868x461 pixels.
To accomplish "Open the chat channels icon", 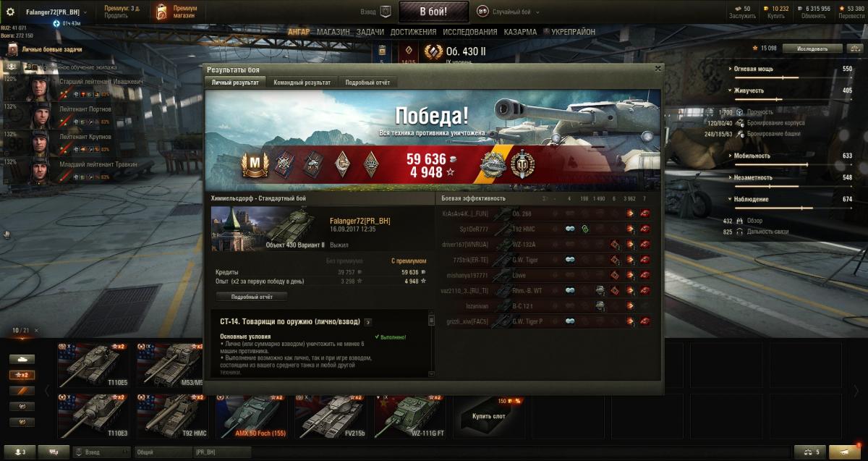I will 54,452.
